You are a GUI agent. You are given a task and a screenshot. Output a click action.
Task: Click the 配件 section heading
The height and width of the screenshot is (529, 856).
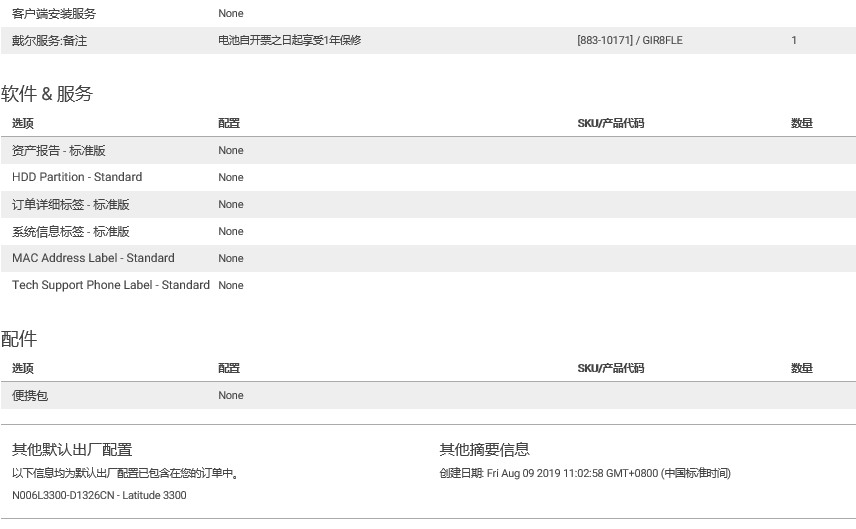(x=19, y=339)
